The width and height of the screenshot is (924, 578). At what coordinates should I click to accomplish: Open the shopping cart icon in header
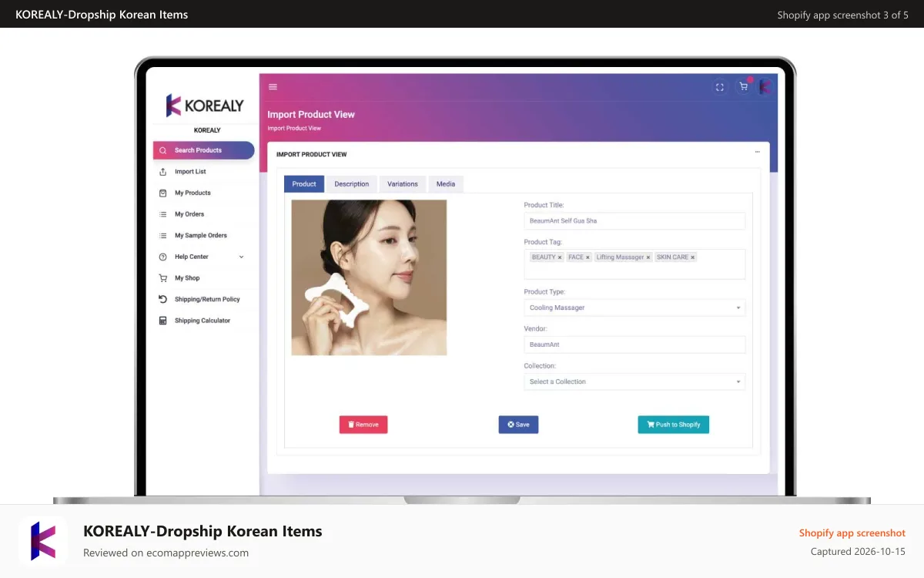(x=743, y=87)
